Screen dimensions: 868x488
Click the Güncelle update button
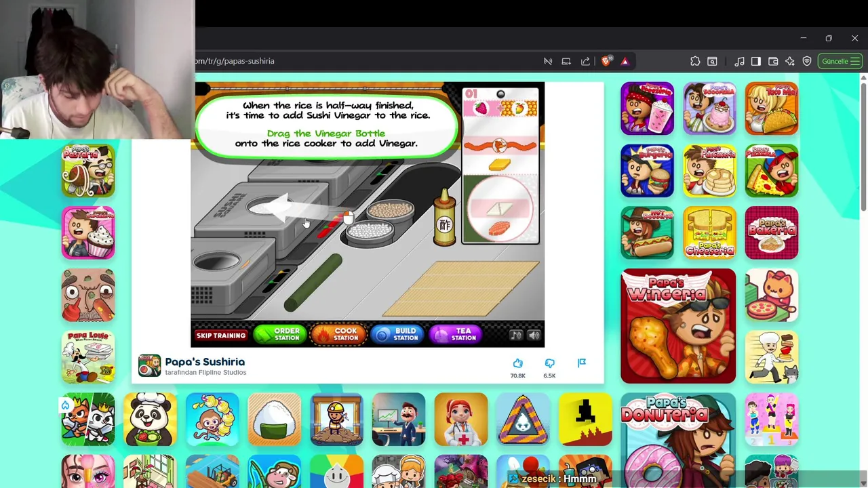pyautogui.click(x=840, y=61)
